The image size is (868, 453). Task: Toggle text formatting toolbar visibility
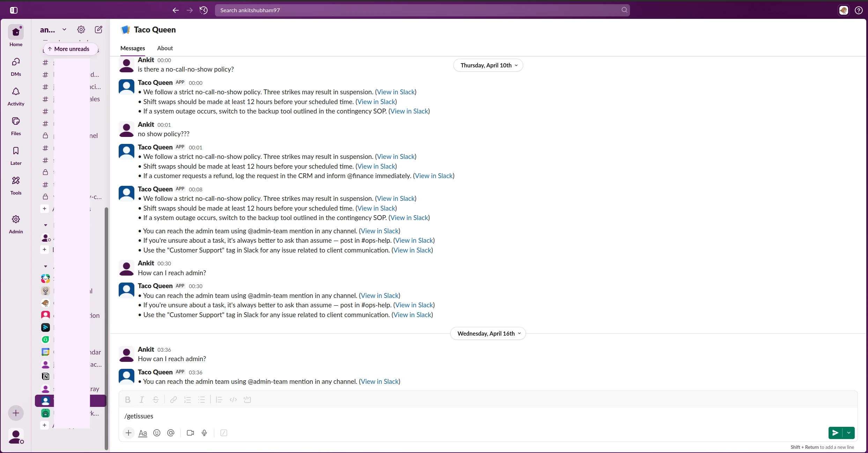[143, 433]
